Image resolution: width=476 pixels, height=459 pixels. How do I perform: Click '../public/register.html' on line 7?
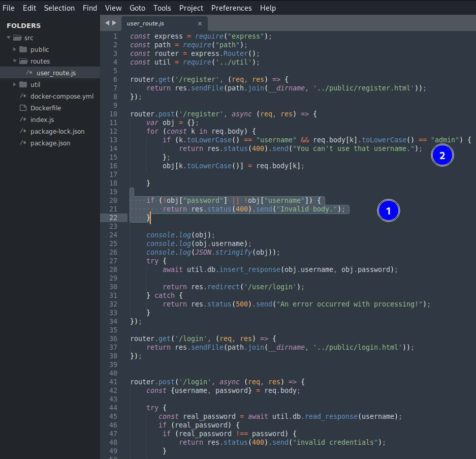point(364,88)
